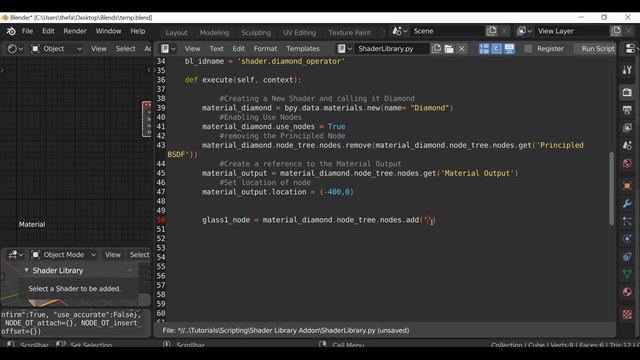This screenshot has width=640, height=360.
Task: Open the Physics properties tab
Action: [x=627, y=239]
